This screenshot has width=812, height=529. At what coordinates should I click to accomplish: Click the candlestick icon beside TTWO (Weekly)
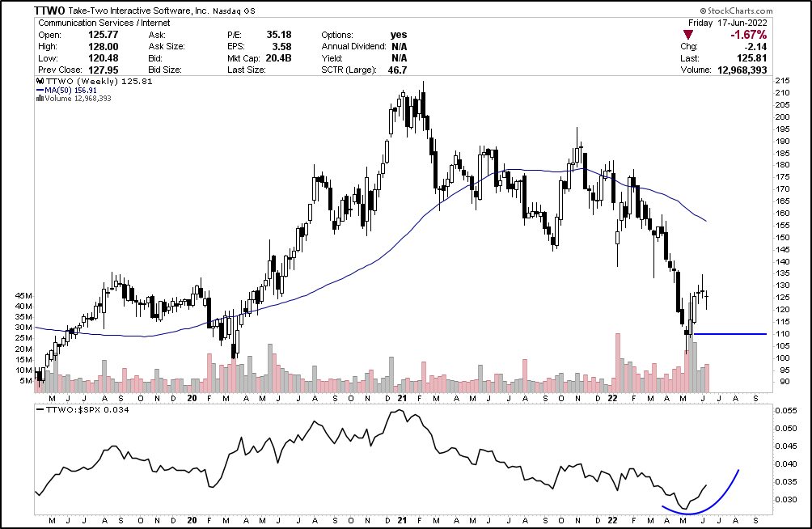point(40,82)
